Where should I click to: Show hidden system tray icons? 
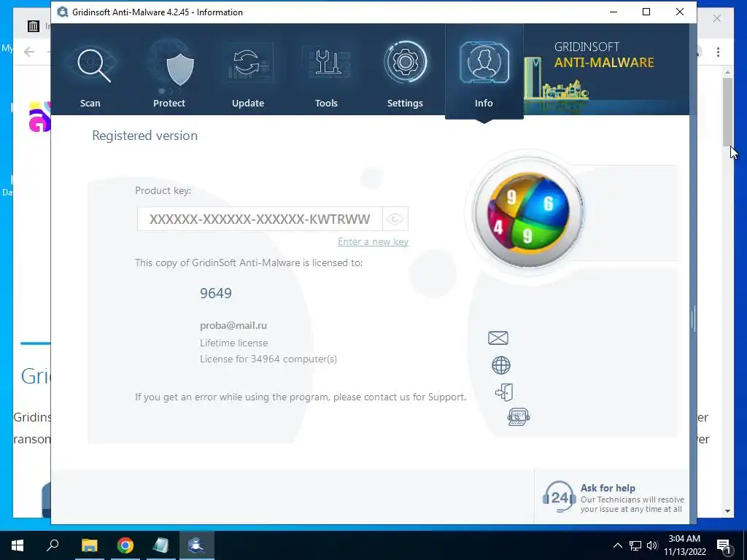click(617, 545)
